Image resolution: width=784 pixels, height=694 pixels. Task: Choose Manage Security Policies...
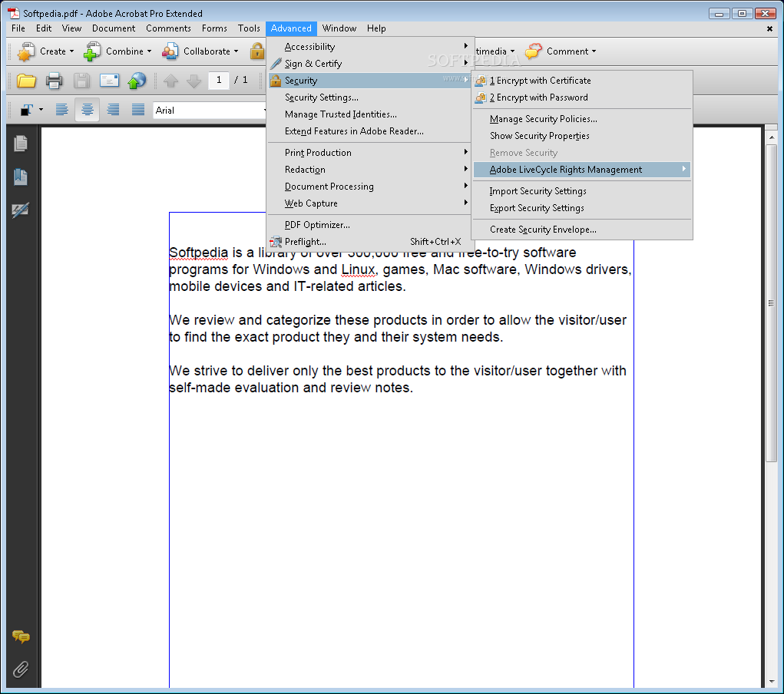pyautogui.click(x=582, y=119)
